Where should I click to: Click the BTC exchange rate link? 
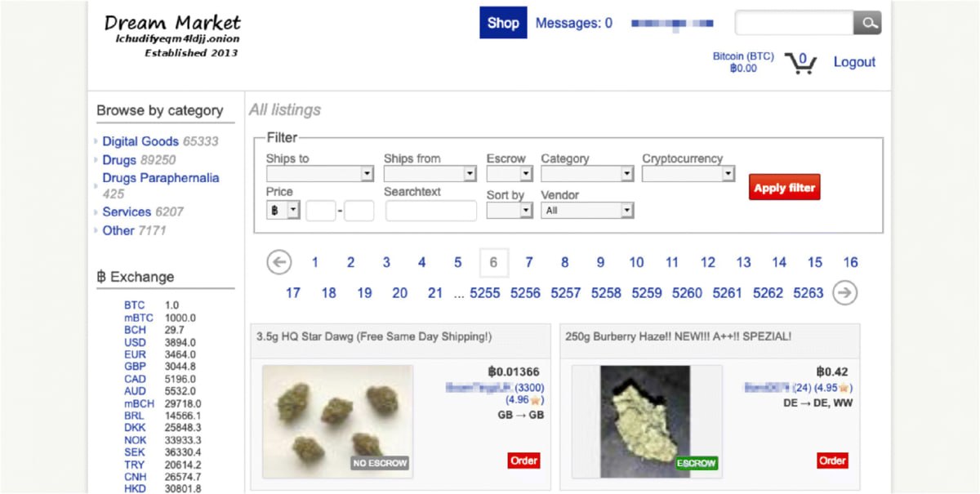(135, 305)
